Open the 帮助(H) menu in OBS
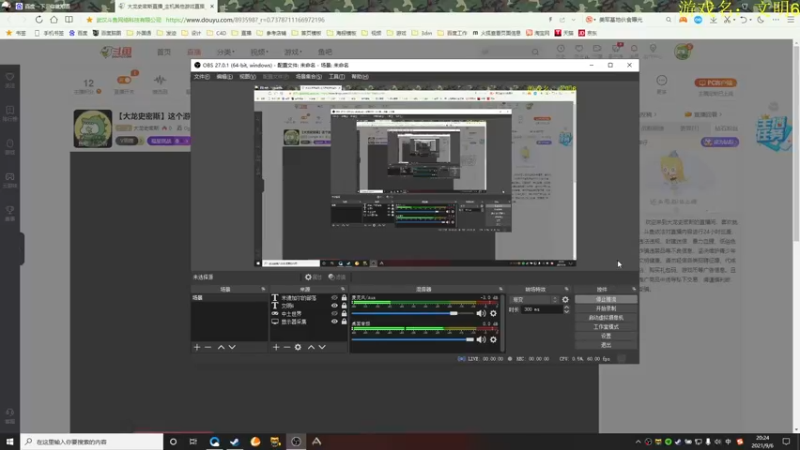 tap(360, 77)
